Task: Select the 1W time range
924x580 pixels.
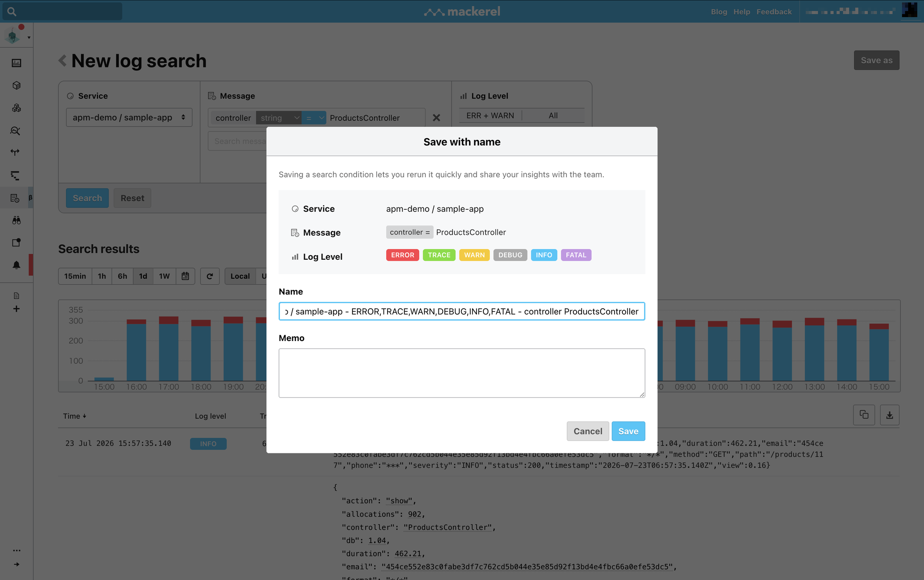Action: 164,276
